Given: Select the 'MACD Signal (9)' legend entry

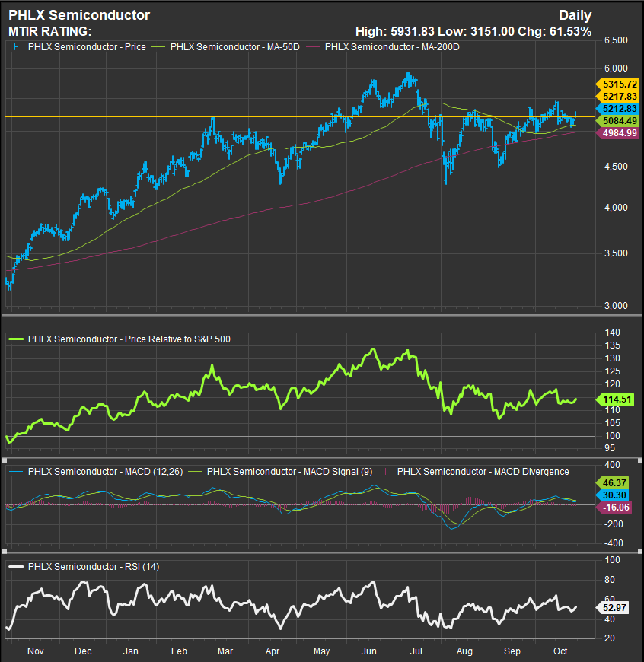Looking at the screenshot, I should tap(290, 472).
